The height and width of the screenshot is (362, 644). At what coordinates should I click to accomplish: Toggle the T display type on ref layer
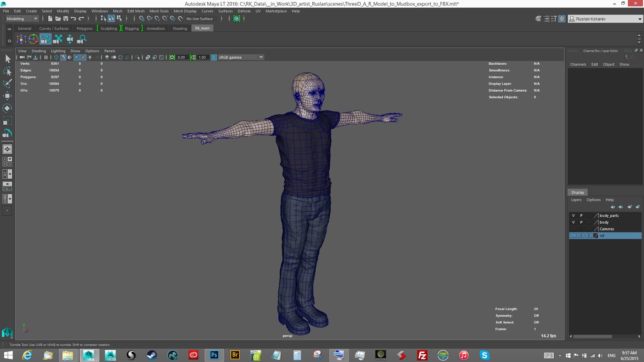point(589,236)
